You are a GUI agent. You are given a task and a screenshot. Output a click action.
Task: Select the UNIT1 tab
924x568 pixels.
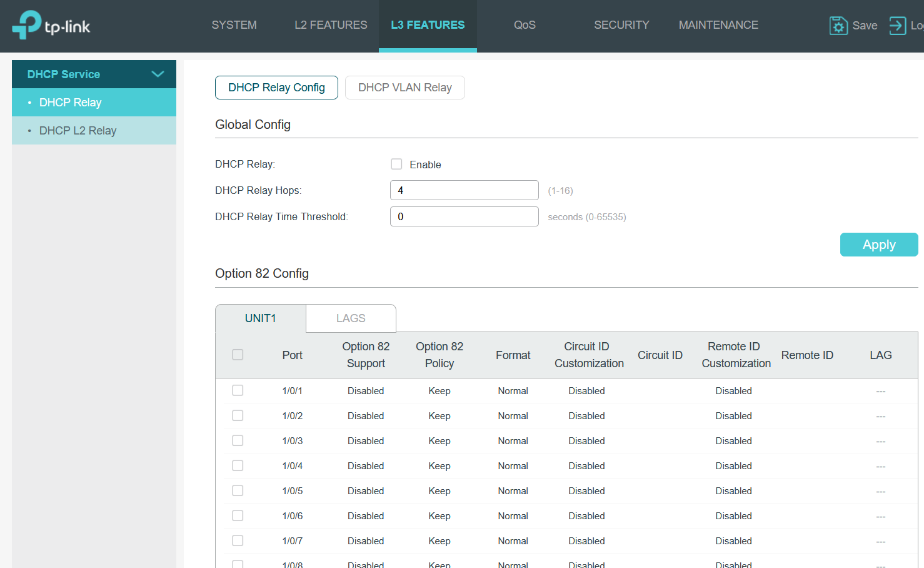click(x=260, y=318)
